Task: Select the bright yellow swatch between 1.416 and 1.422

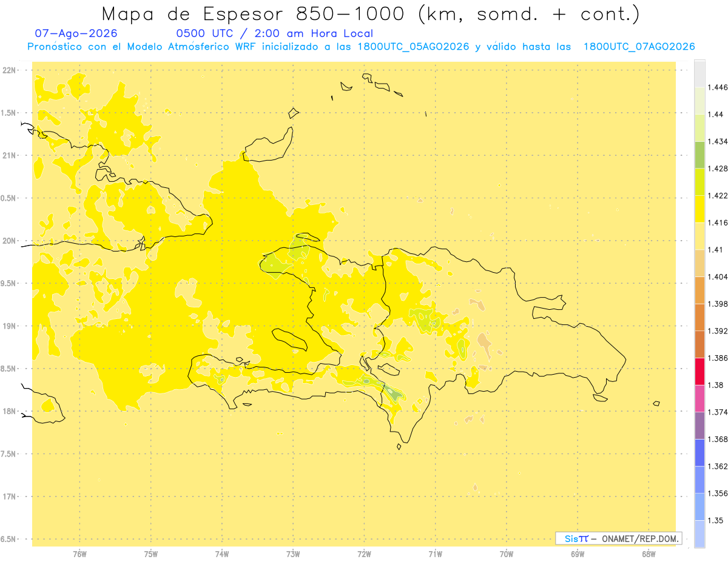Action: click(699, 209)
